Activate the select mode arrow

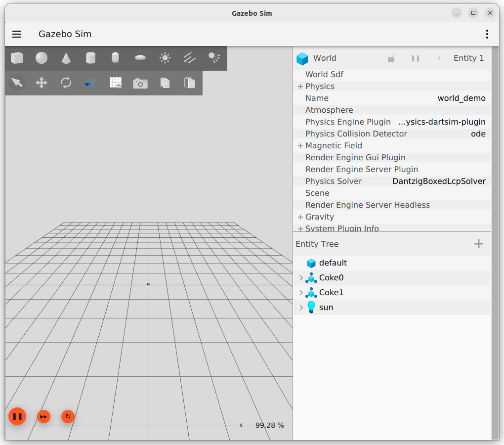[17, 83]
